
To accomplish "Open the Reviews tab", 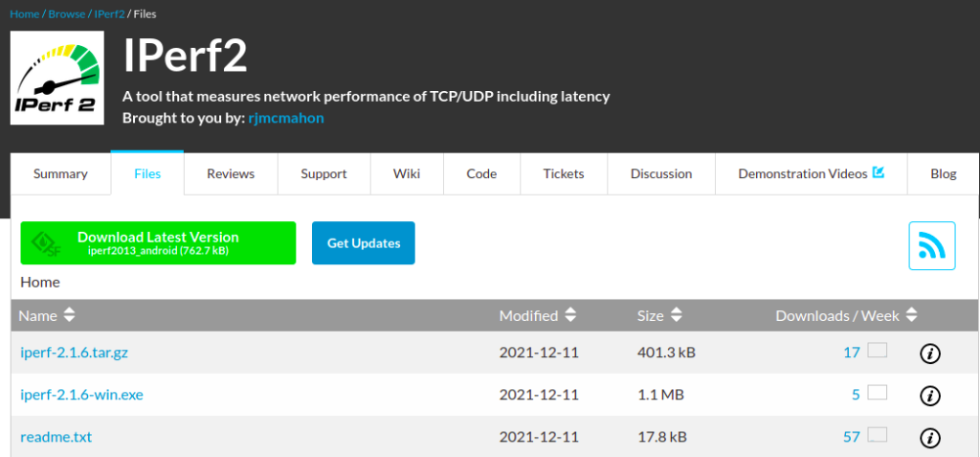I will coord(231,174).
